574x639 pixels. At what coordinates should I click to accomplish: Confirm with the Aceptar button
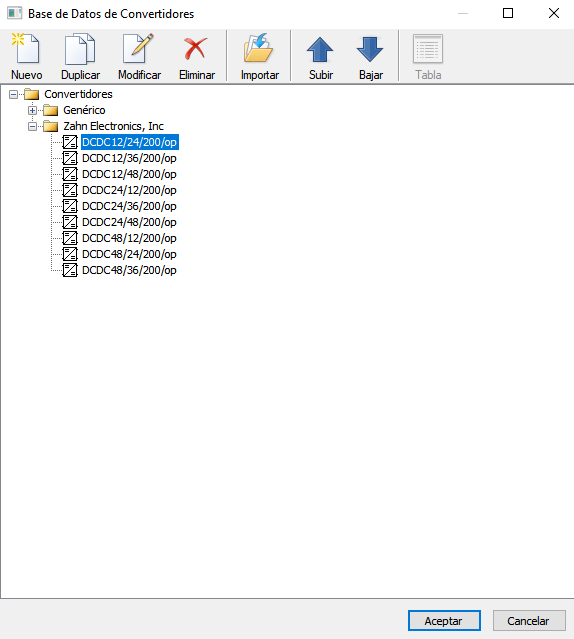444,621
